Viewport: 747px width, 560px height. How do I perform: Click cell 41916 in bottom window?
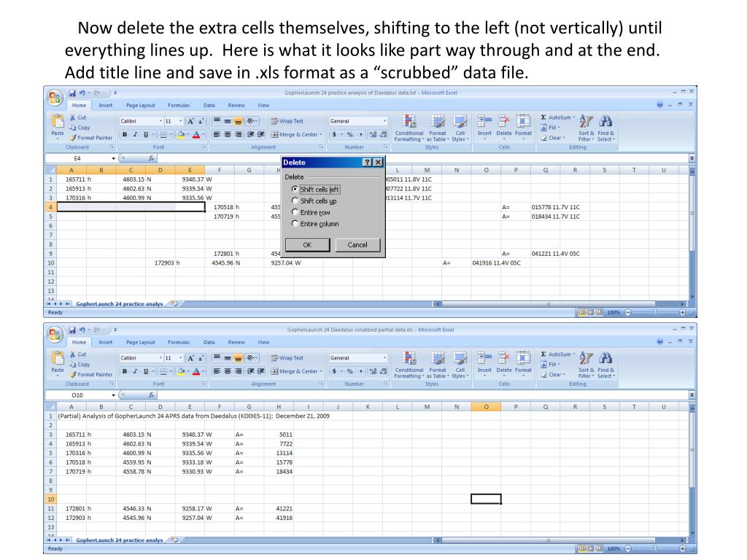coord(279,518)
